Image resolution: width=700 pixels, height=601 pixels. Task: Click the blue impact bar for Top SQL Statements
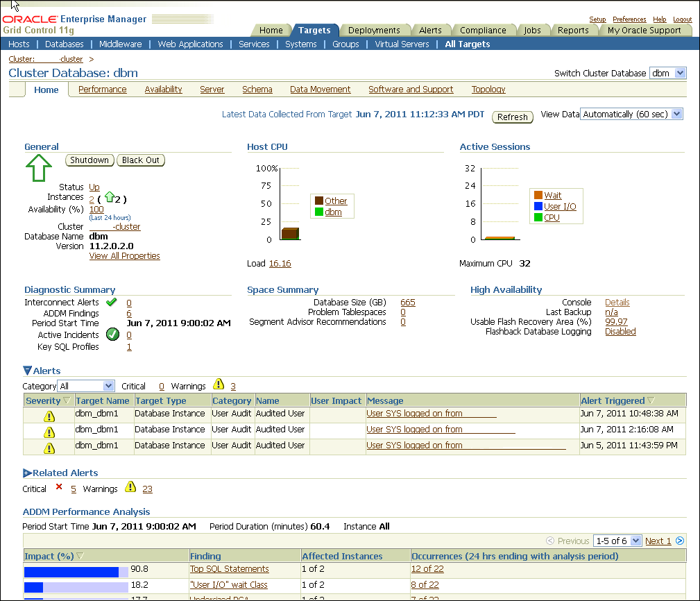click(71, 573)
